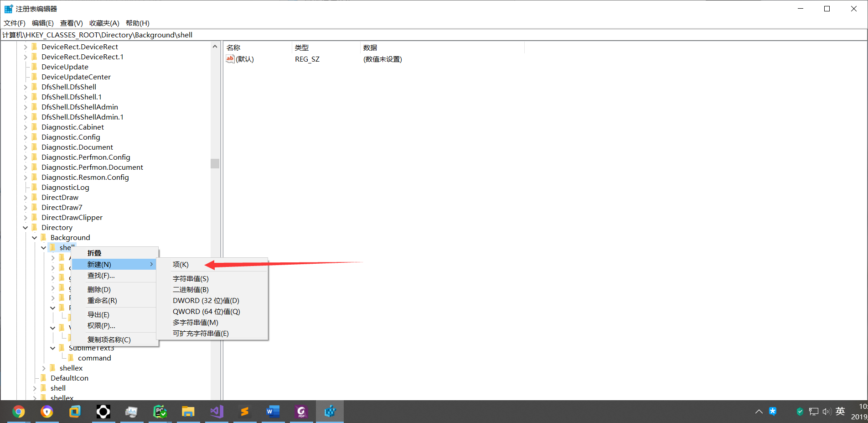Viewport: 868px width, 423px height.
Task: Open the VirtualBox-style blue-yellow cube taskbar icon
Action: 75,412
